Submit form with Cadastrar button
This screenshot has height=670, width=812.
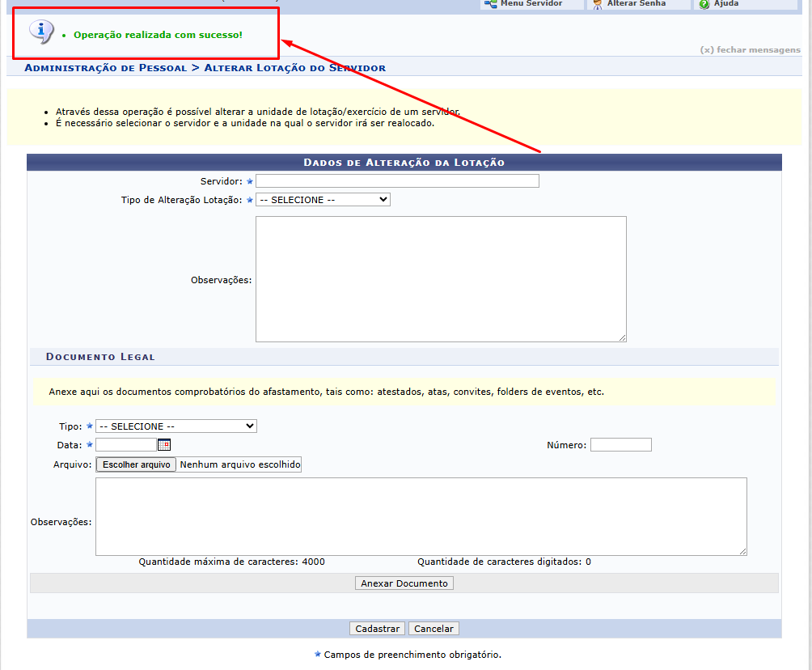pyautogui.click(x=378, y=629)
